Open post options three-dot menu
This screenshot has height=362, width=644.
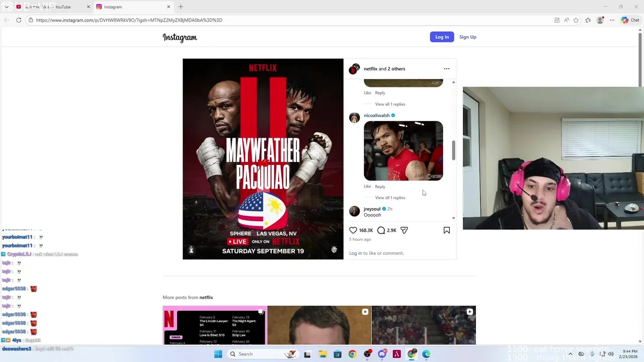pyautogui.click(x=447, y=69)
